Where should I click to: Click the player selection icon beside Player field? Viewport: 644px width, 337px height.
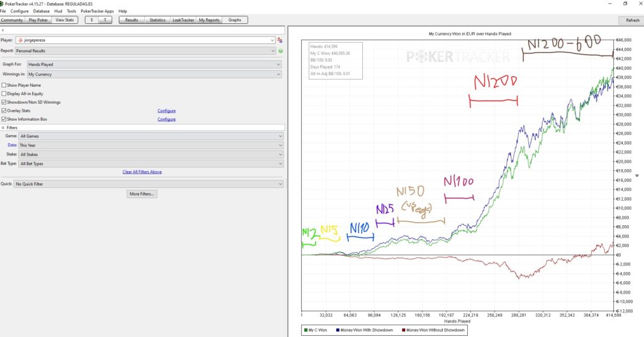[x=280, y=40]
